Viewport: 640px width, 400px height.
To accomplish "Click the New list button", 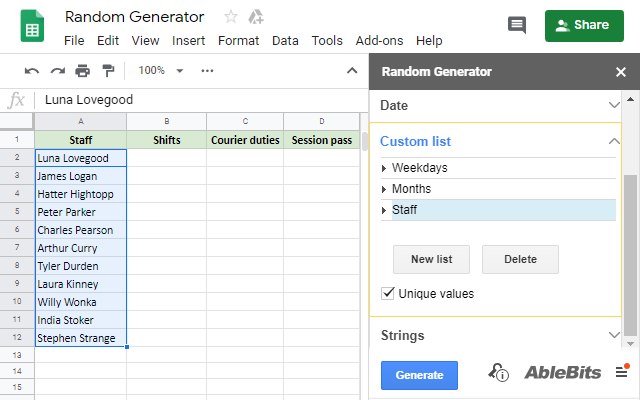I will [431, 259].
